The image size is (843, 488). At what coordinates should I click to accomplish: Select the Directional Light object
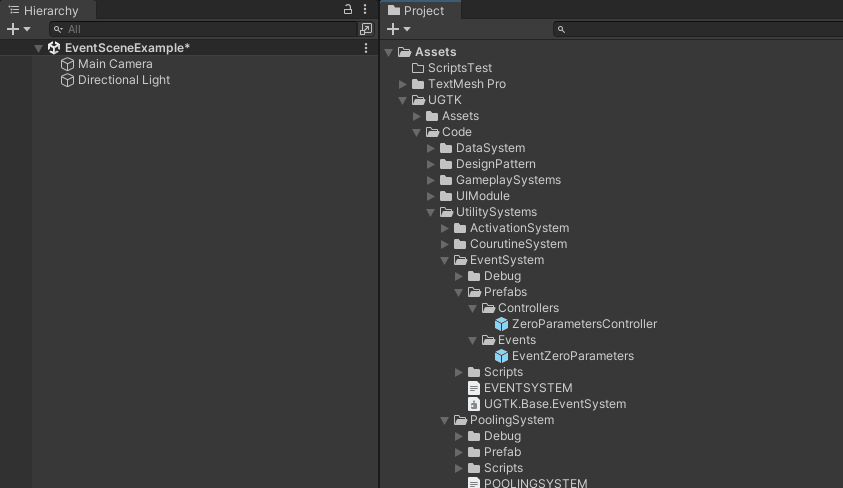tap(124, 80)
